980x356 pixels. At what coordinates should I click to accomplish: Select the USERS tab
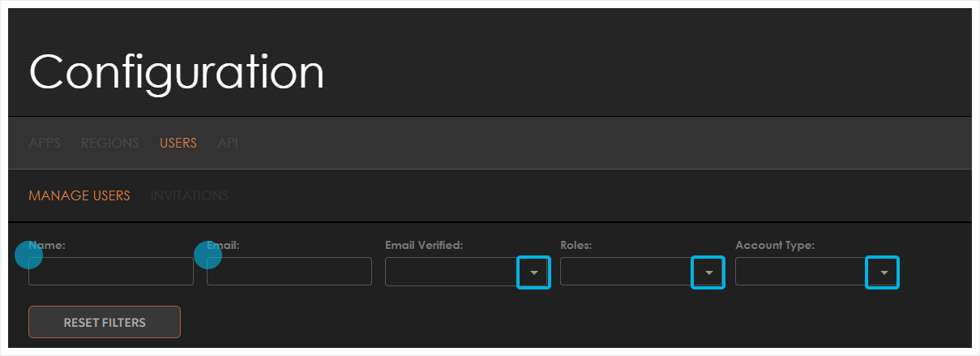178,143
